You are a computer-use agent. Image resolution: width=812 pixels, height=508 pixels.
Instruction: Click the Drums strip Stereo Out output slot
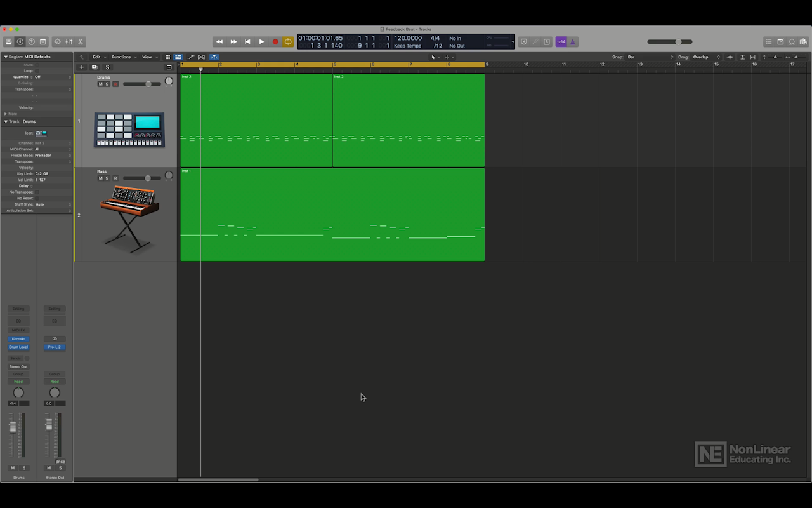click(18, 366)
